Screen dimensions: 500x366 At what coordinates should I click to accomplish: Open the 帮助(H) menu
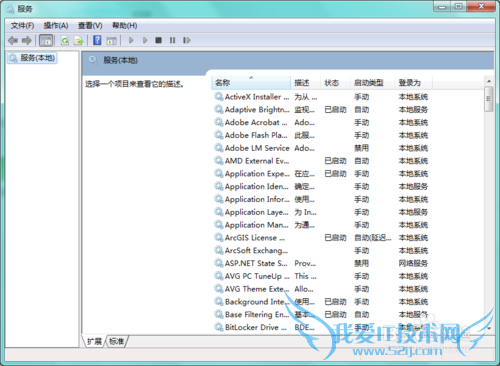125,26
